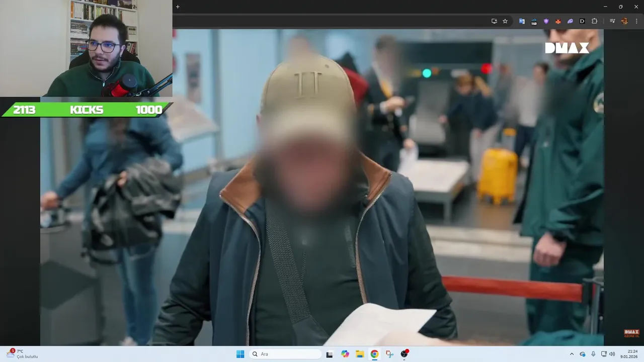Open the volume speaker tray icon
This screenshot has height=362, width=644.
[612, 354]
